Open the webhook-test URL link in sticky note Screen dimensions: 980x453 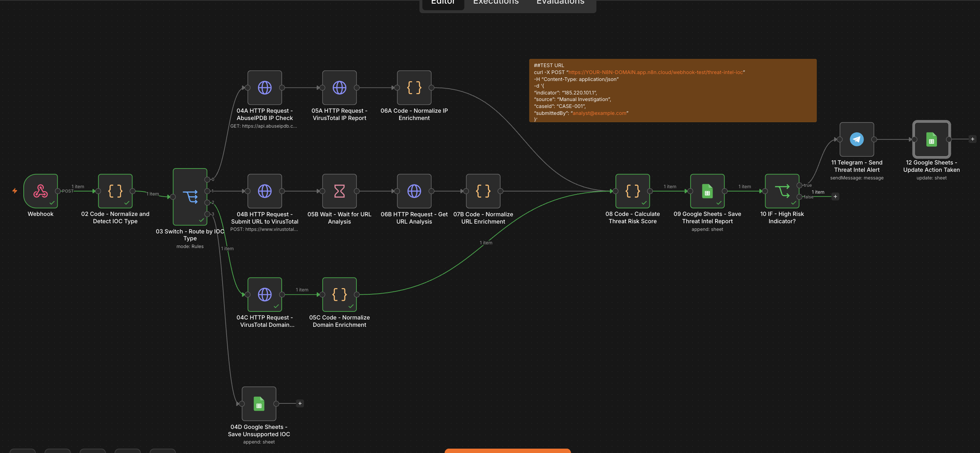pos(656,72)
